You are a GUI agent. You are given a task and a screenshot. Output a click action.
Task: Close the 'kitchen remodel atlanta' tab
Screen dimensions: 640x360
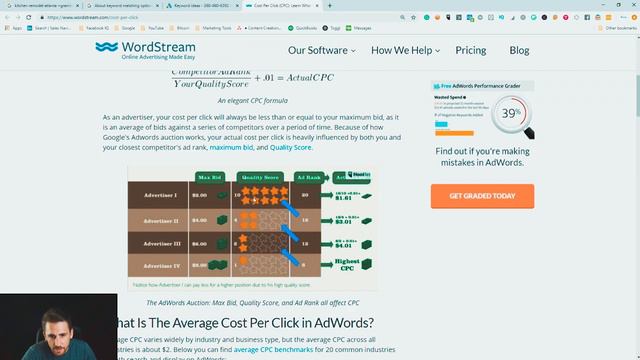pyautogui.click(x=78, y=6)
